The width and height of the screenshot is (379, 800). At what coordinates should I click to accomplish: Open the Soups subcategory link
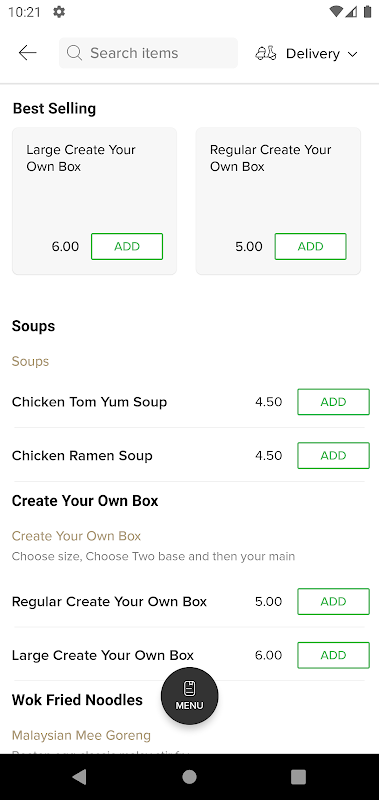pyautogui.click(x=31, y=361)
